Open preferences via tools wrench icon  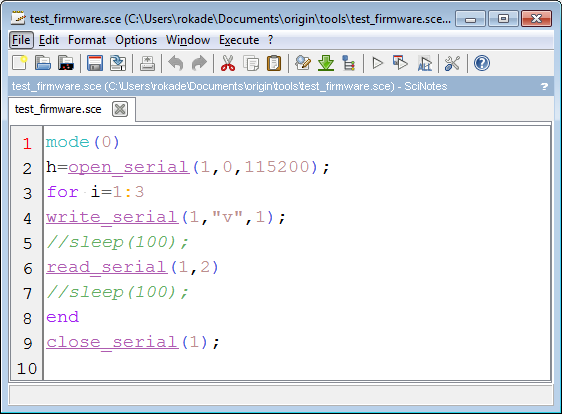coord(452,63)
